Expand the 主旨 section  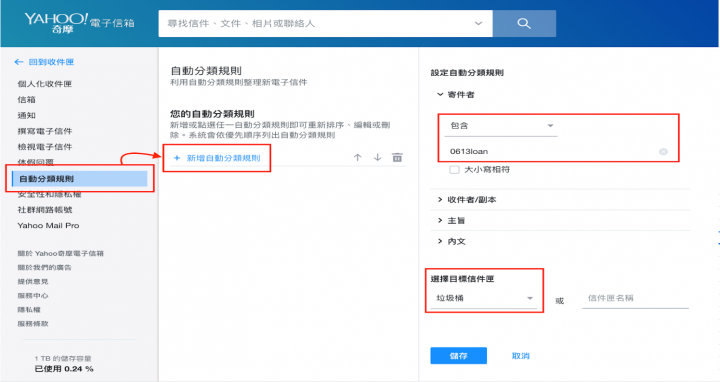tap(451, 220)
